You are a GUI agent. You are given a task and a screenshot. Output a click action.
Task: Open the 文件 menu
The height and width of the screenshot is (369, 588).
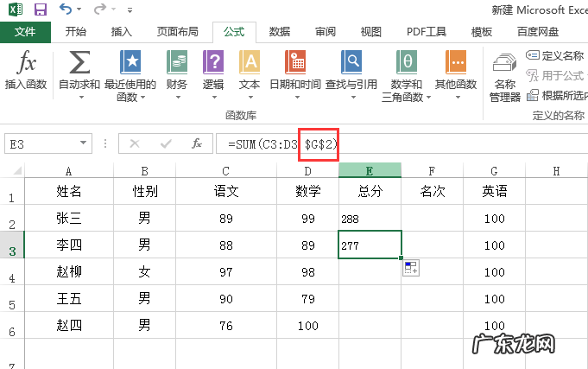point(25,32)
